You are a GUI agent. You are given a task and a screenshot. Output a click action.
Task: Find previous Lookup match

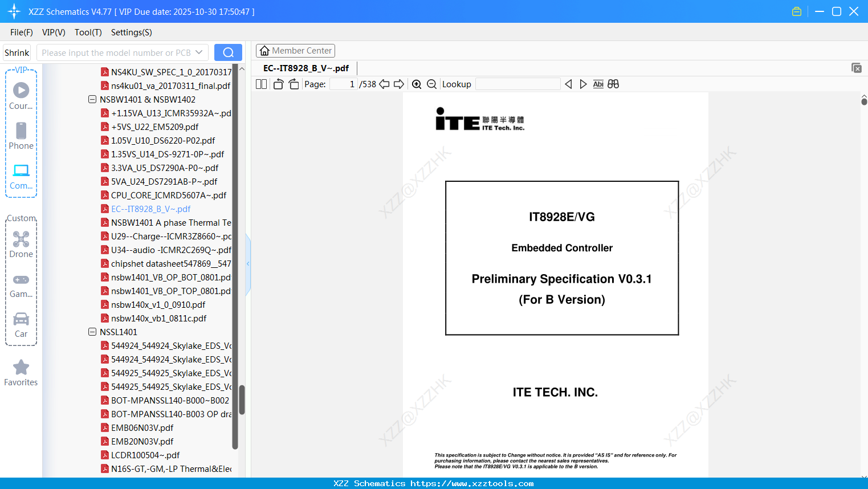point(568,84)
